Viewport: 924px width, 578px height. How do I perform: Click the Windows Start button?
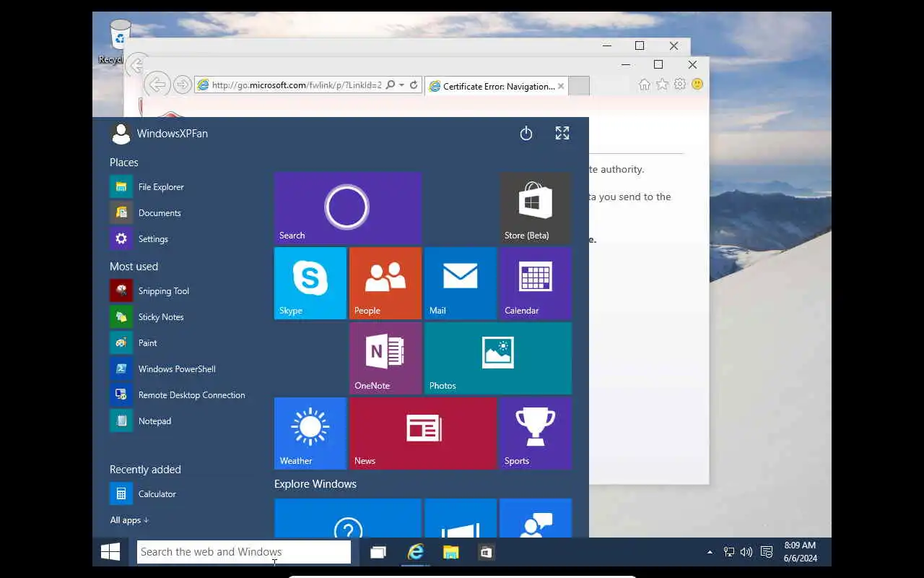click(110, 552)
